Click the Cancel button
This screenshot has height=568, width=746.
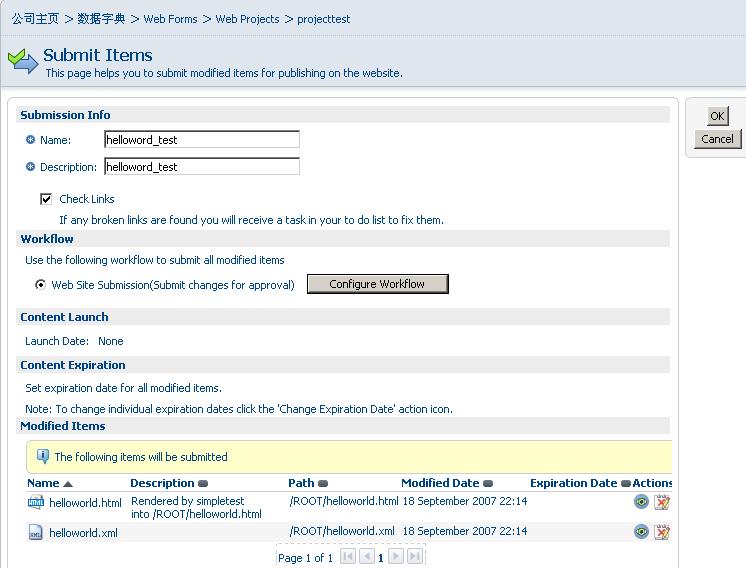click(x=717, y=139)
